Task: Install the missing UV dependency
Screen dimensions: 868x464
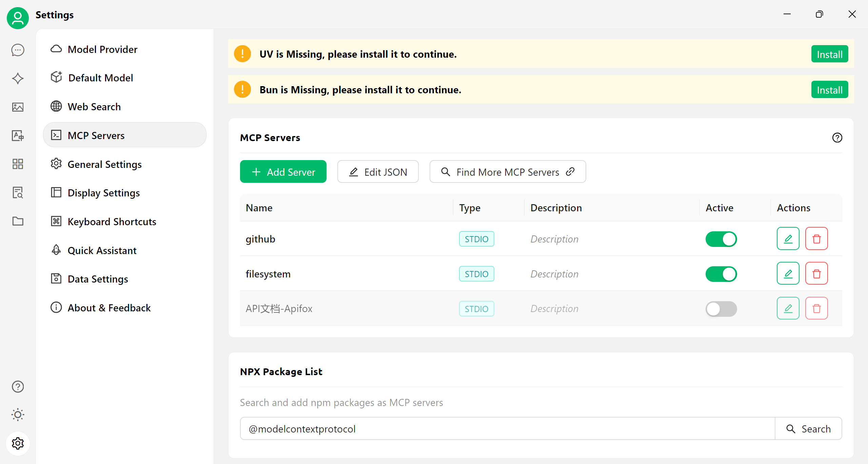Action: coord(829,54)
